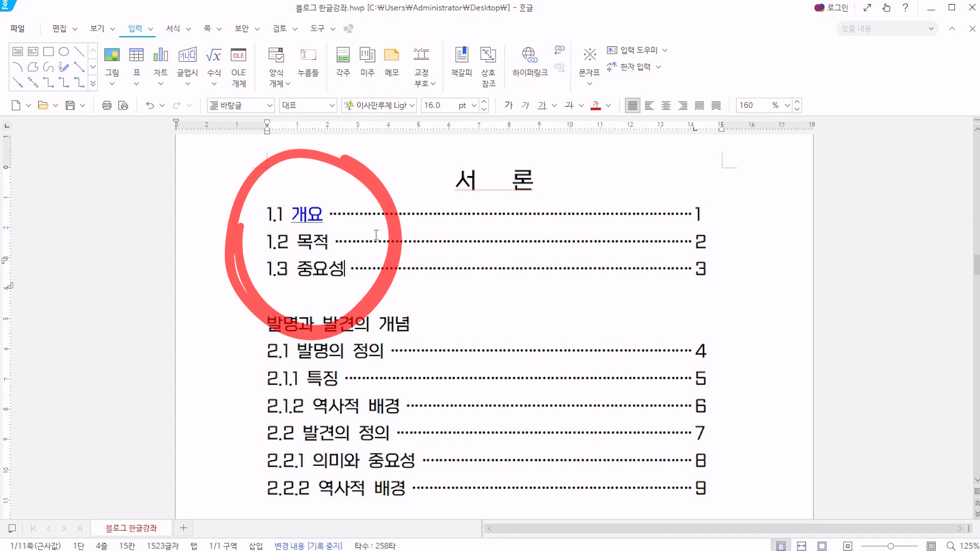The height and width of the screenshot is (551, 980).
Task: Click the 수식 equation icon
Action: point(213,55)
